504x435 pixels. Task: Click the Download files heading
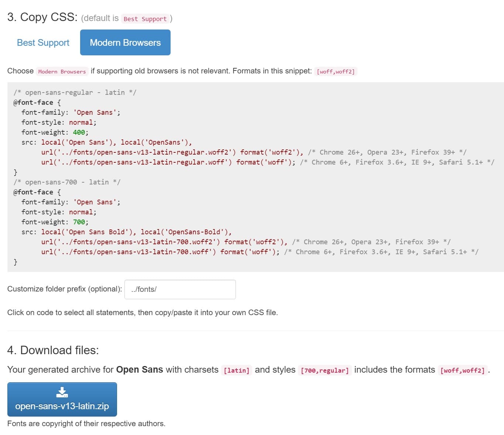coord(53,350)
